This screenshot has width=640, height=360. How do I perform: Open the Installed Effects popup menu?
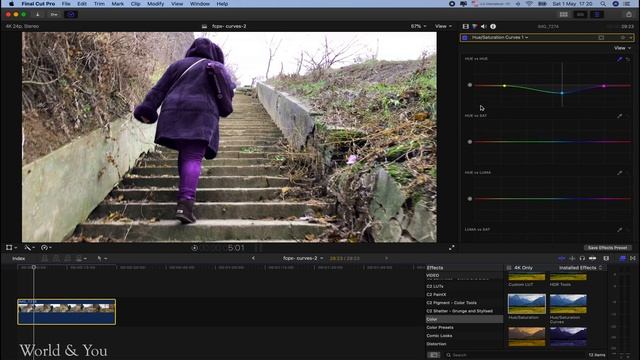[580, 268]
